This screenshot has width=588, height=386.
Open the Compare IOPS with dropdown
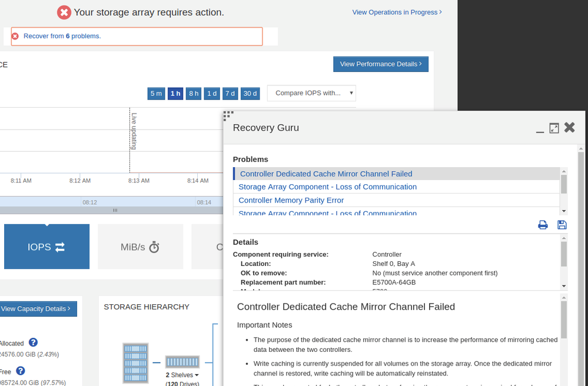click(311, 93)
